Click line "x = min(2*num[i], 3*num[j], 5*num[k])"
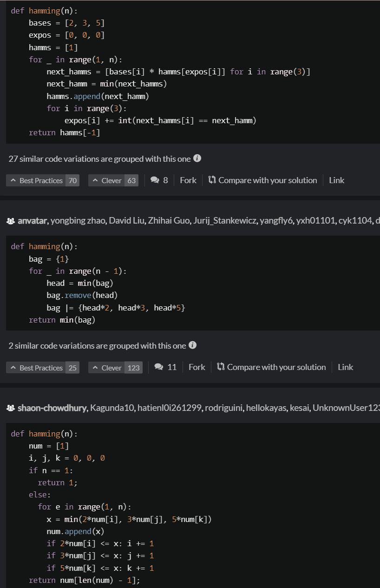The width and height of the screenshot is (380, 588). (x=129, y=519)
